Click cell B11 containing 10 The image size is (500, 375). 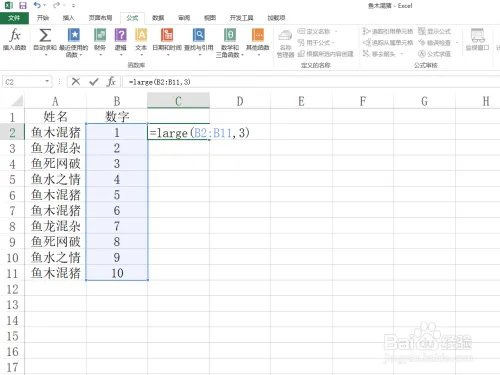pos(117,273)
